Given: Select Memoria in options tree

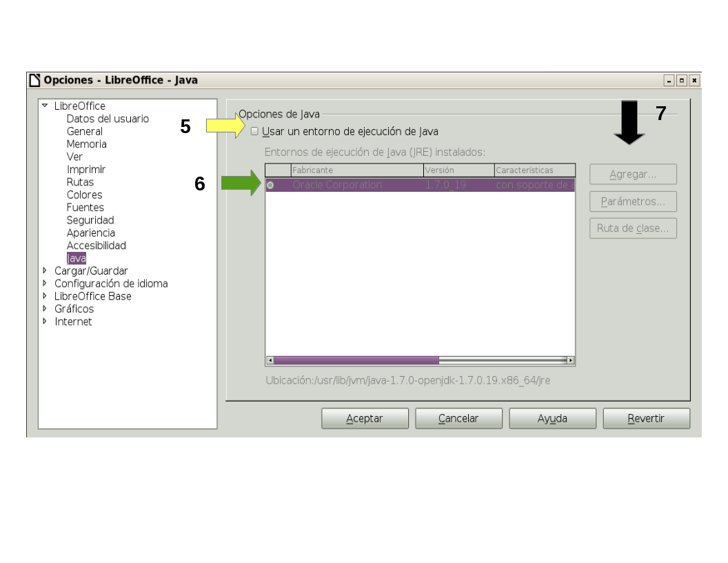Looking at the screenshot, I should click(x=86, y=144).
